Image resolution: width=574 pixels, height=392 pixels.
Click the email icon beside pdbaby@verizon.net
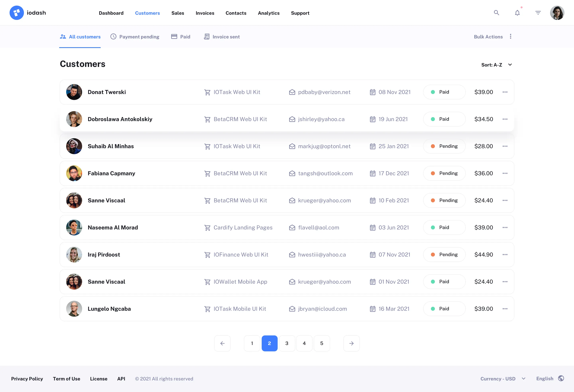tap(292, 92)
